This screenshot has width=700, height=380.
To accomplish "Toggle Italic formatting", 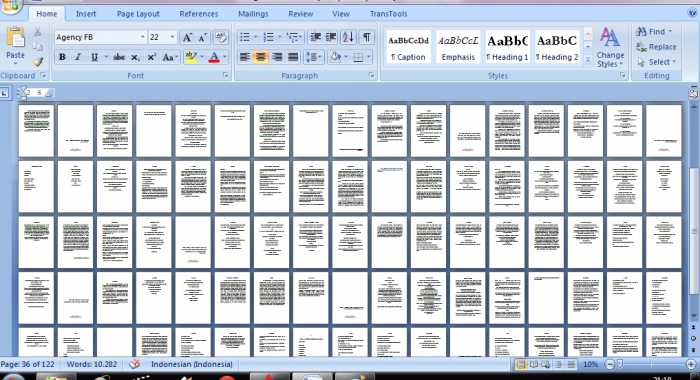I will click(78, 57).
